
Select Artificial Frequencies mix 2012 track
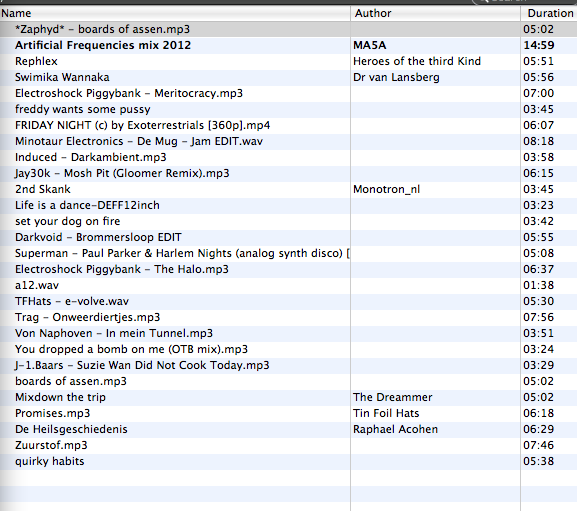pos(288,45)
